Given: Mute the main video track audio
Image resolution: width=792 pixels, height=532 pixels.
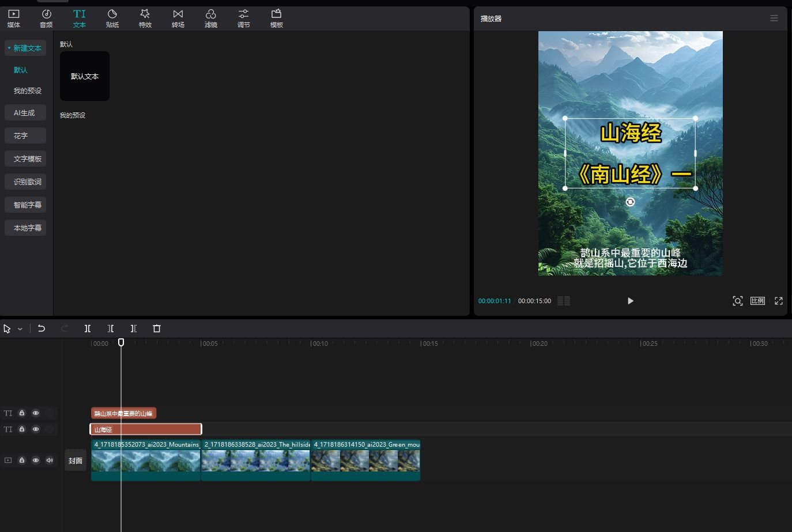Looking at the screenshot, I should [50, 461].
